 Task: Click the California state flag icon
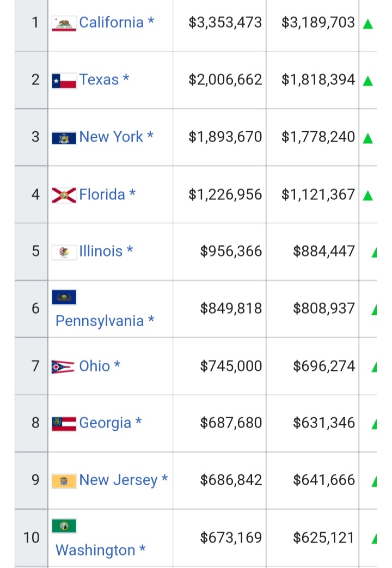point(64,23)
